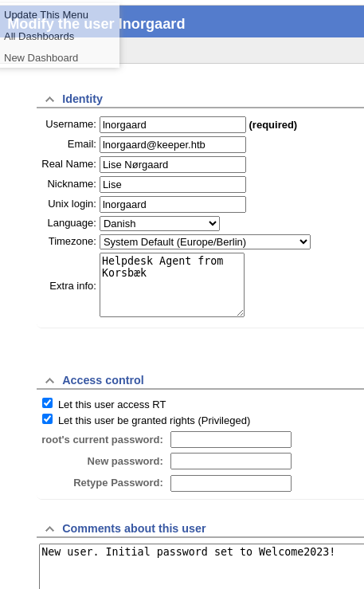Choose New Dashboard from the menu
Screen dimensions: 364x589
(41, 58)
